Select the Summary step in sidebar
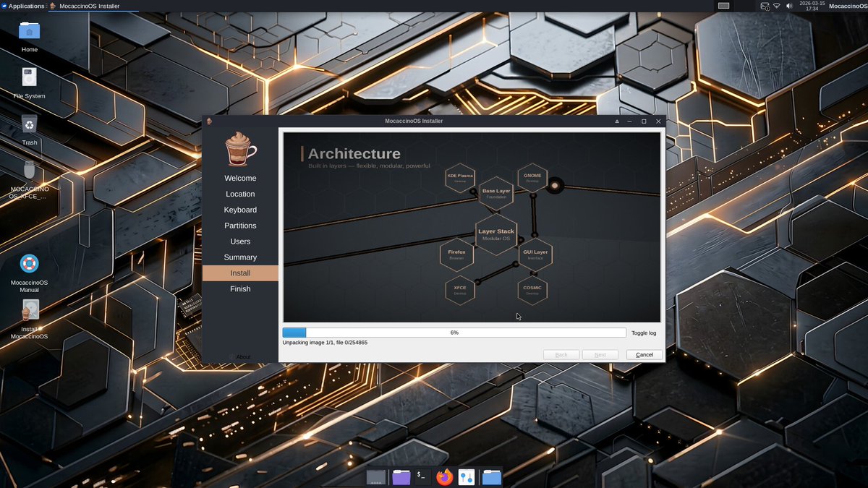 [240, 257]
